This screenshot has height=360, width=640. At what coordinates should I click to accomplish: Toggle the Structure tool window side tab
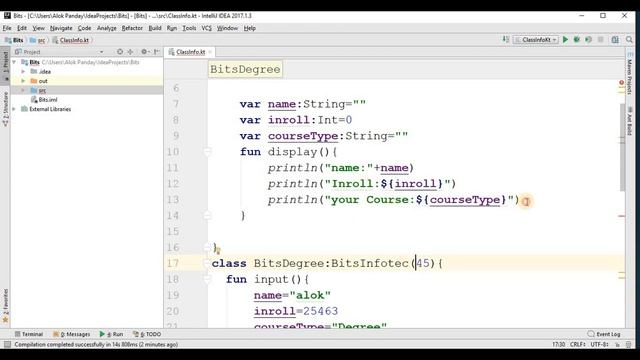point(5,109)
